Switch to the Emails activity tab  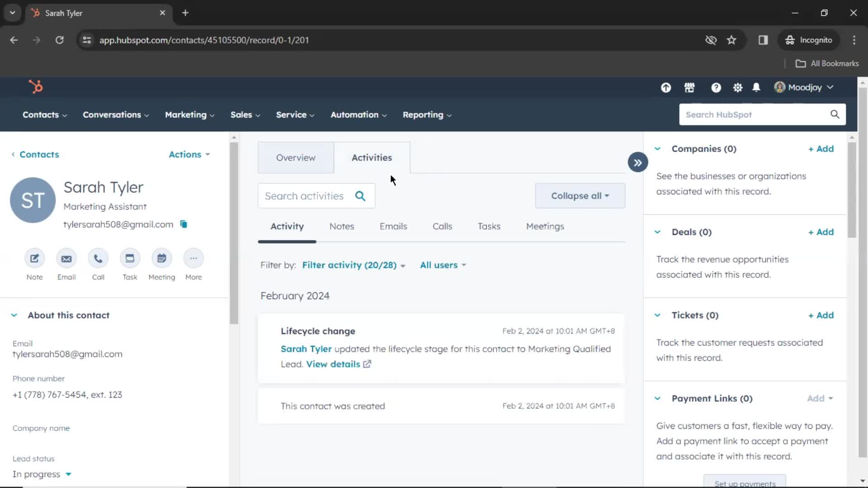[x=393, y=226]
